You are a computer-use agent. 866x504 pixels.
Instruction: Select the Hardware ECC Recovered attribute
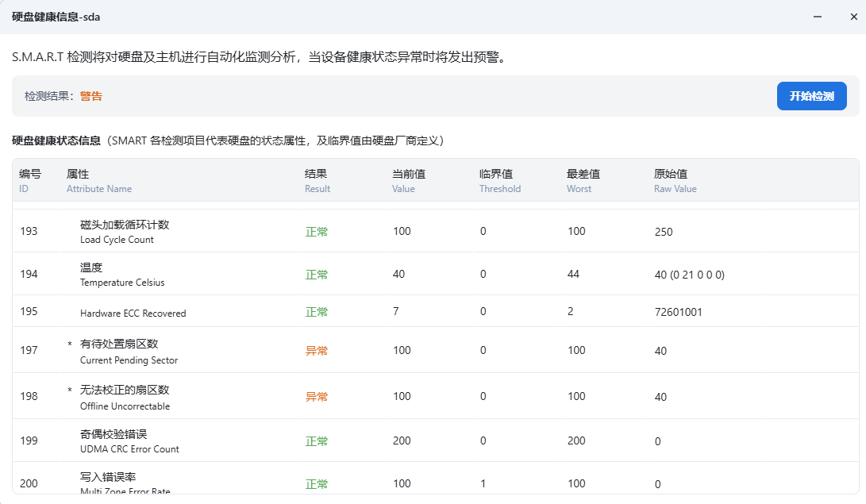(133, 313)
